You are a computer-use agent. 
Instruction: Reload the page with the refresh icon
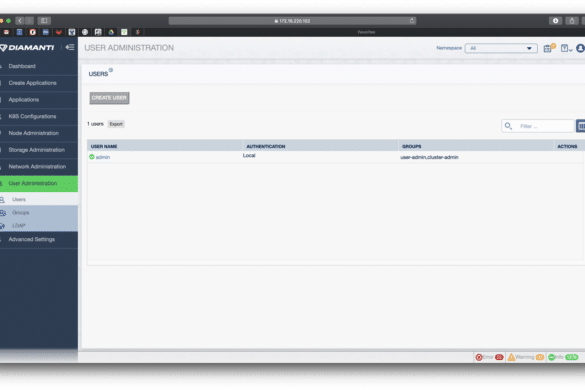[412, 21]
